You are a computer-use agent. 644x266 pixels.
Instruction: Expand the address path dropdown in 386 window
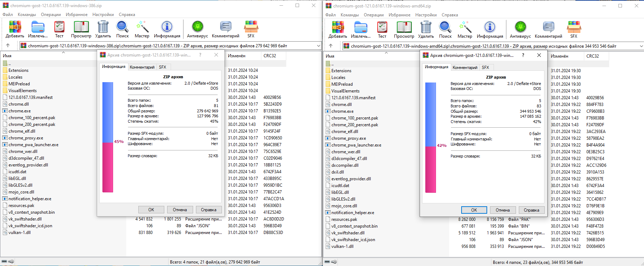318,46
